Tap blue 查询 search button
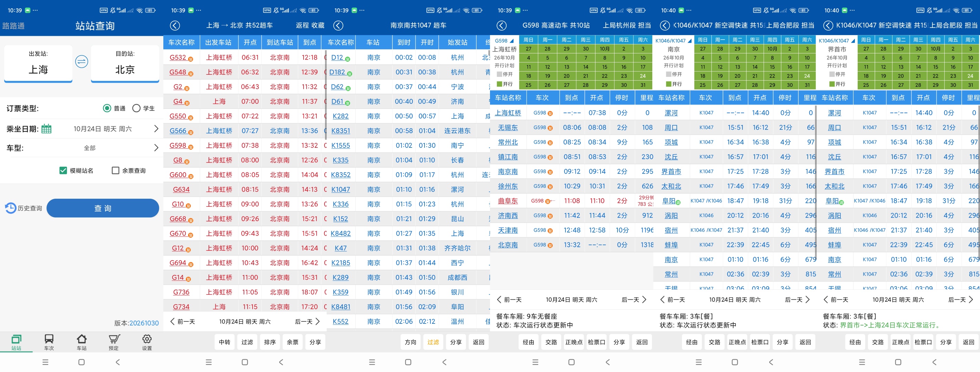This screenshot has height=372, width=980. pos(103,208)
